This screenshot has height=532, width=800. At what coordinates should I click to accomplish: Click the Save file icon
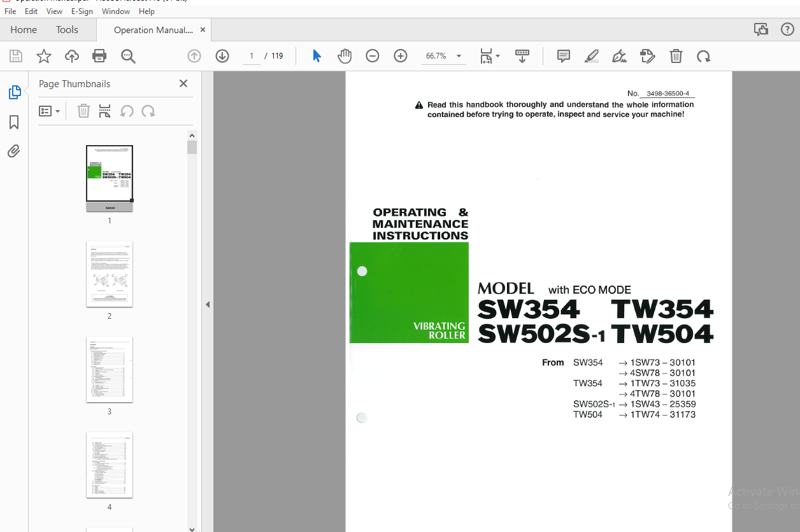pos(16,56)
